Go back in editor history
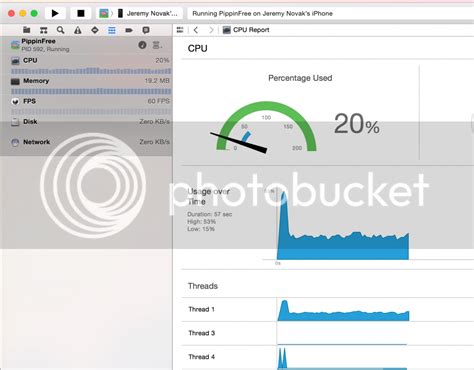474x370 pixels. click(x=196, y=30)
